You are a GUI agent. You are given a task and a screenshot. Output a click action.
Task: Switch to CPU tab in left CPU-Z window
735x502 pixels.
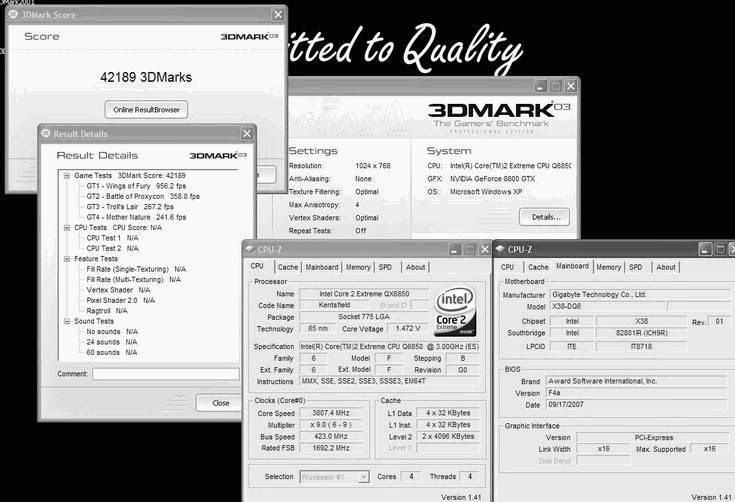257,266
